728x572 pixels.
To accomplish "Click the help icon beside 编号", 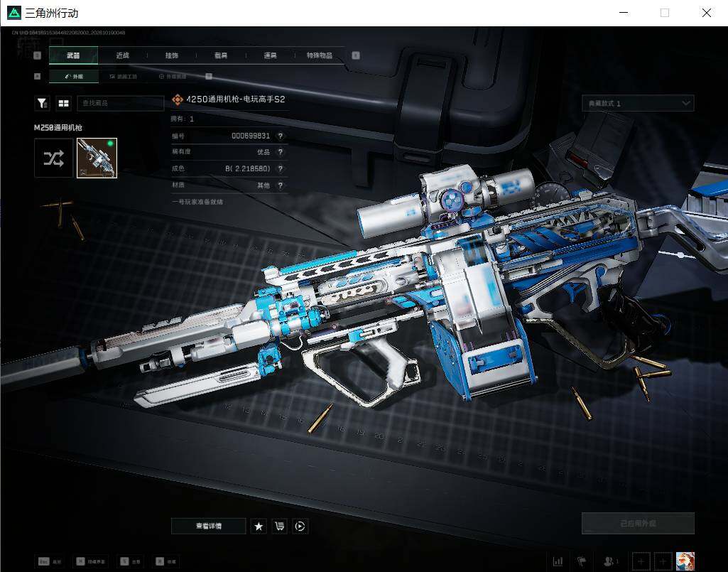I will coord(280,136).
